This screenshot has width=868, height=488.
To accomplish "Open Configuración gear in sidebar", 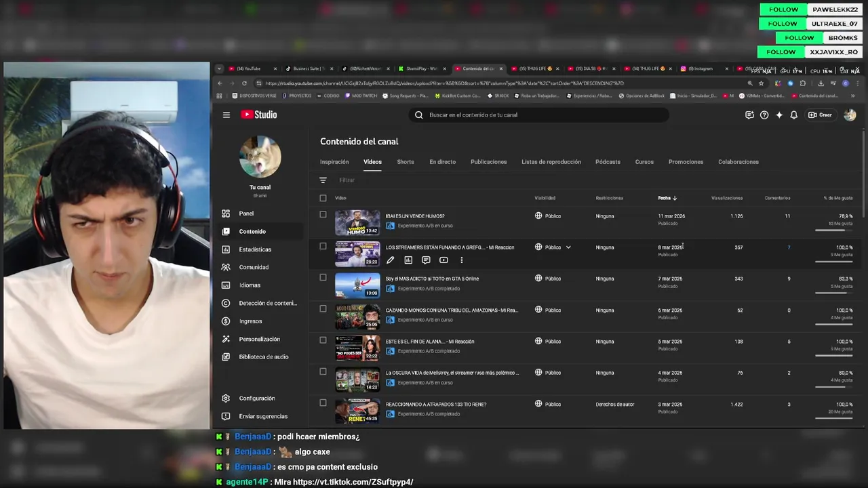I will 226,399.
